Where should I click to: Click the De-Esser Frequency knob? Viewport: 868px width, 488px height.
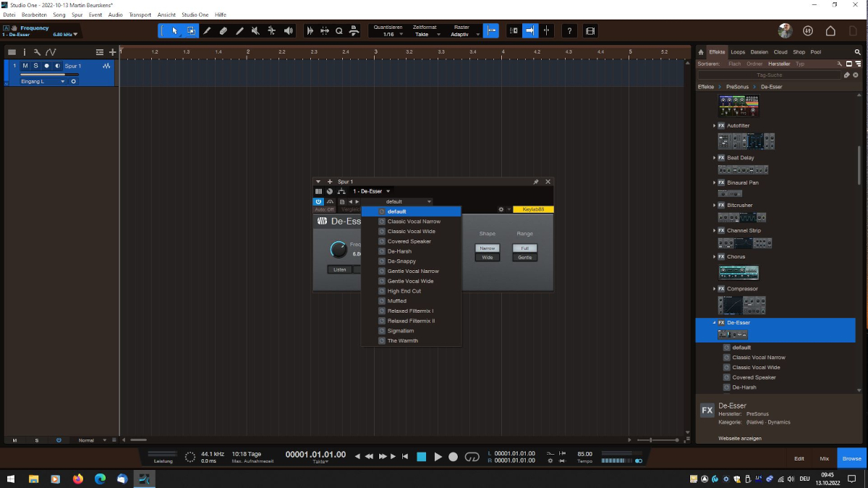coord(338,250)
